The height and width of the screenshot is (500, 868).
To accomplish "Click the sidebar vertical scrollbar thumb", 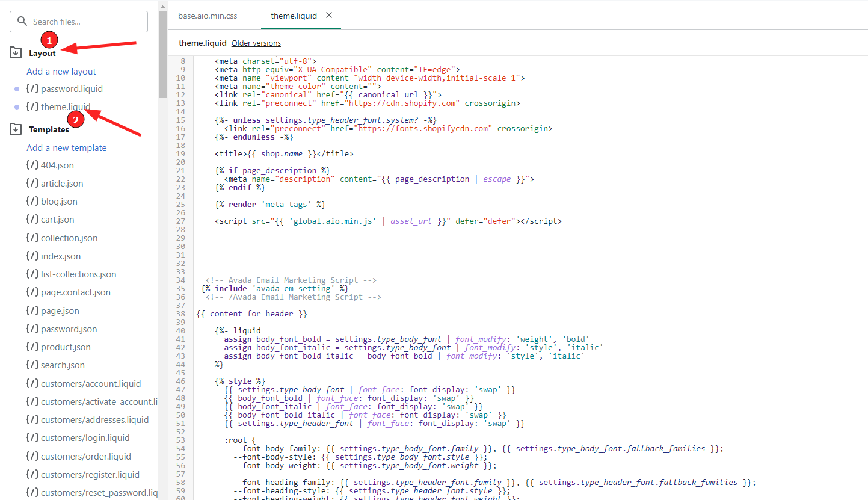I will tap(162, 54).
